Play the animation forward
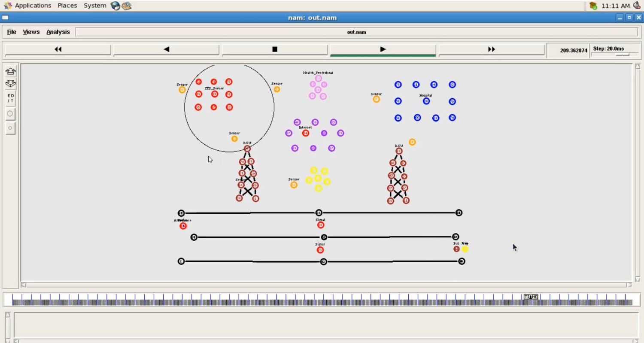This screenshot has width=644, height=343. [x=383, y=49]
